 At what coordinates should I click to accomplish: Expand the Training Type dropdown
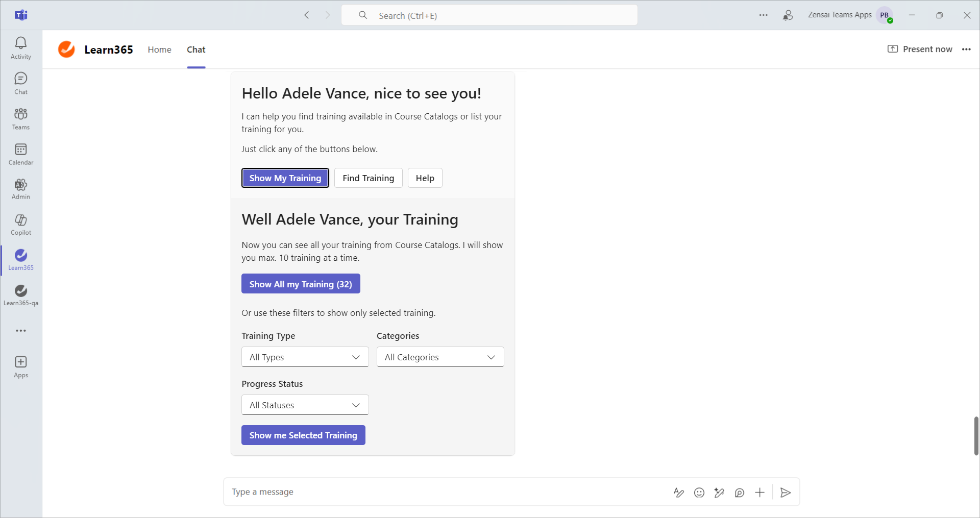305,357
